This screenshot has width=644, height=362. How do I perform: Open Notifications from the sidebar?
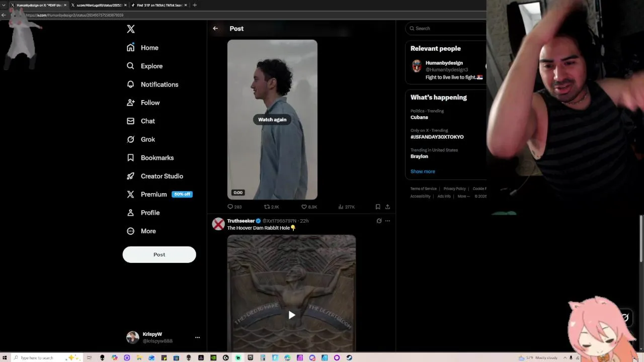(x=152, y=84)
